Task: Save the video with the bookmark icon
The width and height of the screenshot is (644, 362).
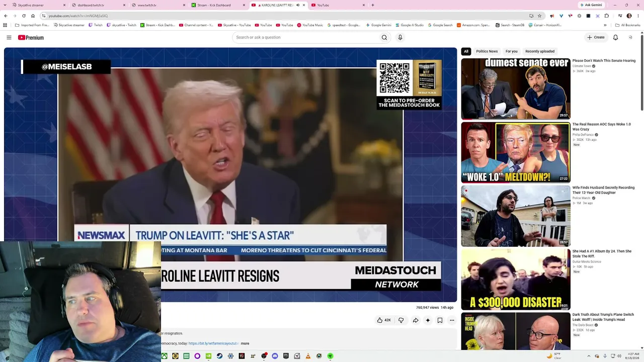Action: pyautogui.click(x=440, y=320)
